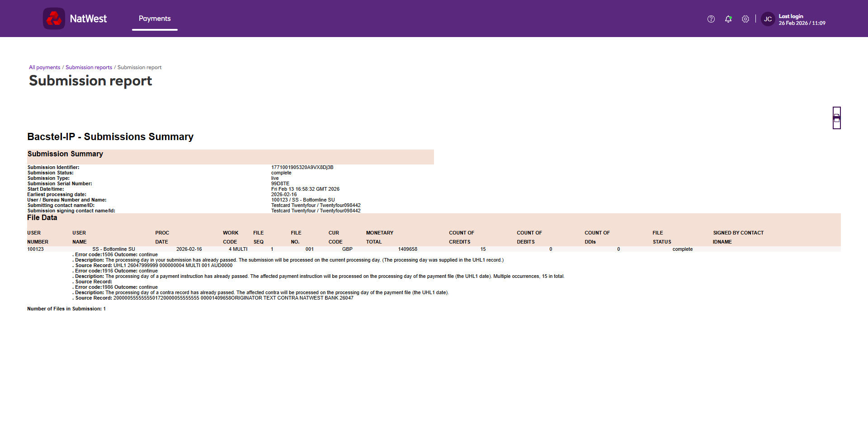This screenshot has width=868, height=427.
Task: Open Submission reports breadcrumb link
Action: point(89,67)
